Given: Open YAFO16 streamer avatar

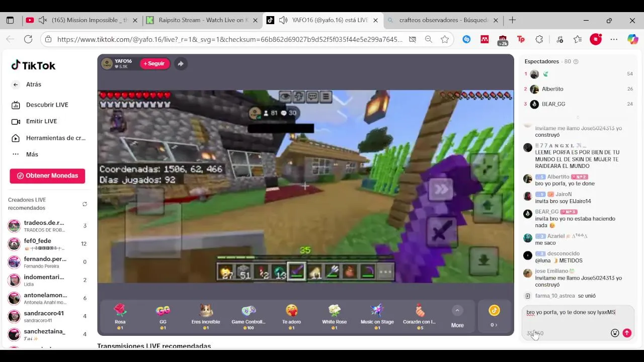Looking at the screenshot, I should (x=107, y=63).
